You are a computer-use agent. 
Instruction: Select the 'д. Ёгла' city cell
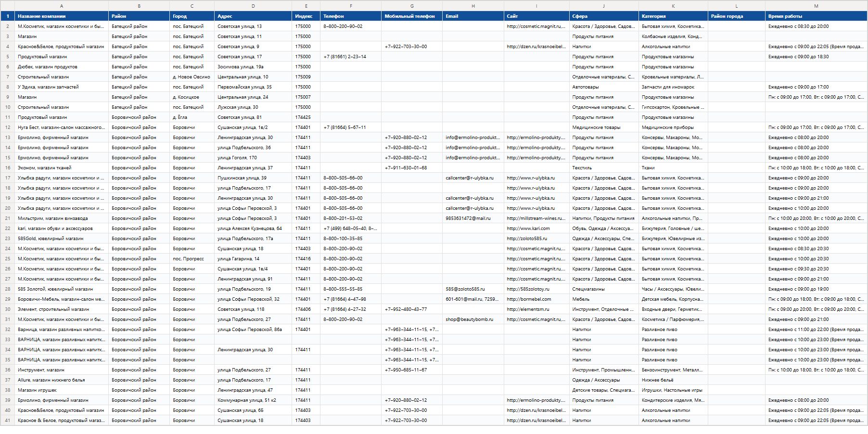(x=192, y=117)
